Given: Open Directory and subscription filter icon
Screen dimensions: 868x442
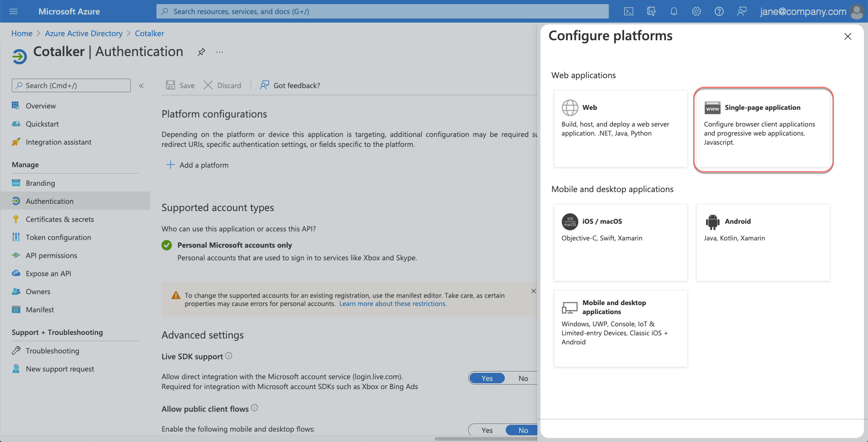Looking at the screenshot, I should coord(651,11).
